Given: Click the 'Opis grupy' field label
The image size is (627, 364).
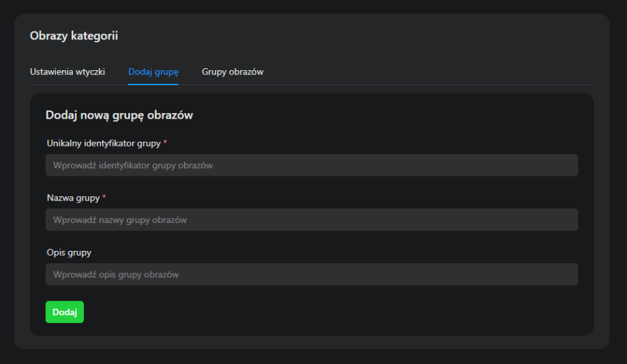Looking at the screenshot, I should click(x=69, y=252).
